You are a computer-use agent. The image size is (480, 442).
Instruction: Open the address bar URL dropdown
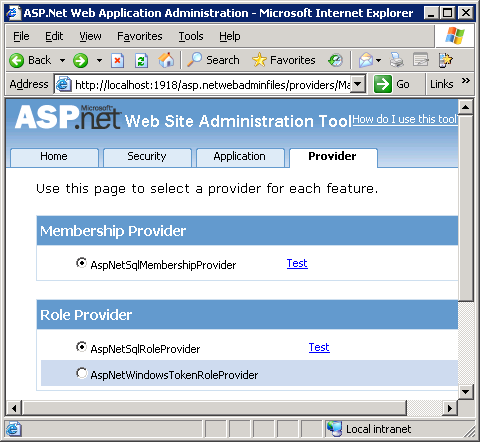click(x=358, y=84)
